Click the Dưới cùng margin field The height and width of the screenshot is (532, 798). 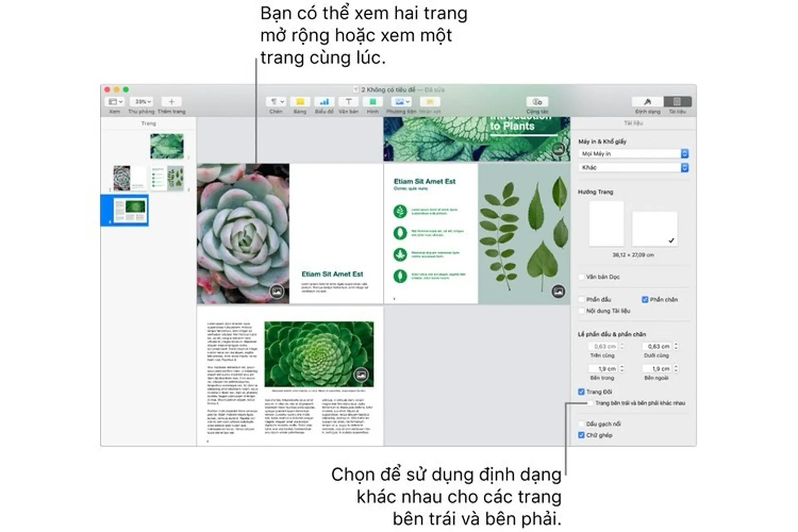658,346
